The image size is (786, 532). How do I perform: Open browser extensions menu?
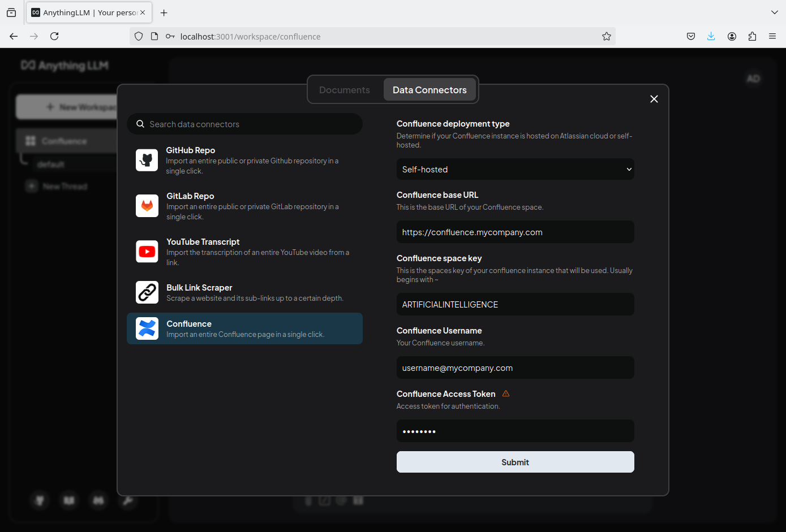tap(752, 36)
